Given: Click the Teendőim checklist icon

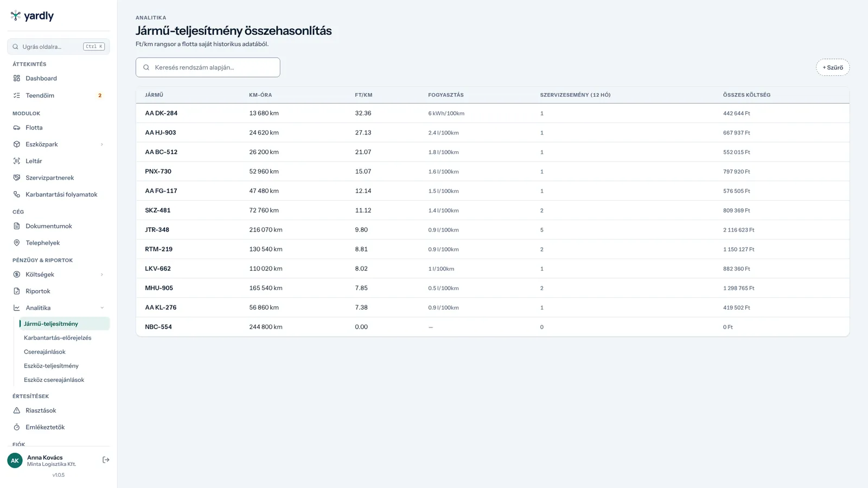Looking at the screenshot, I should point(17,95).
